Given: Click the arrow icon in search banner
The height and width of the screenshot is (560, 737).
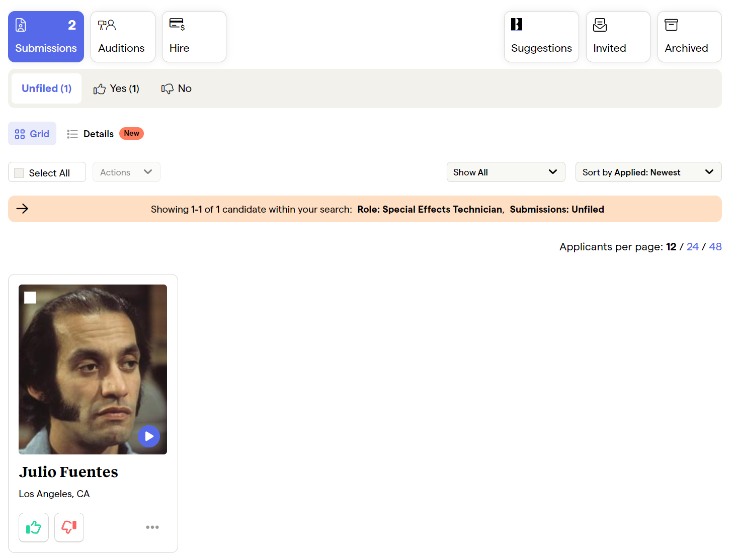Looking at the screenshot, I should (22, 209).
